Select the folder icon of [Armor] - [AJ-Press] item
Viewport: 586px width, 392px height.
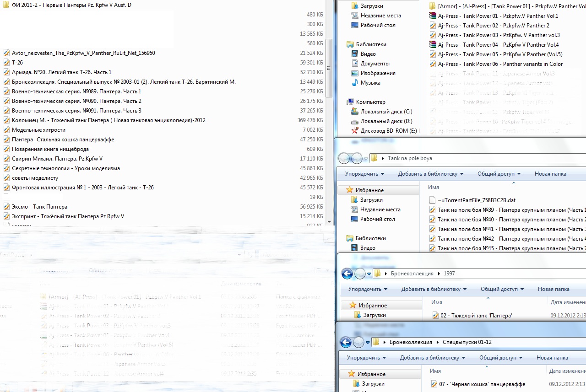(433, 6)
